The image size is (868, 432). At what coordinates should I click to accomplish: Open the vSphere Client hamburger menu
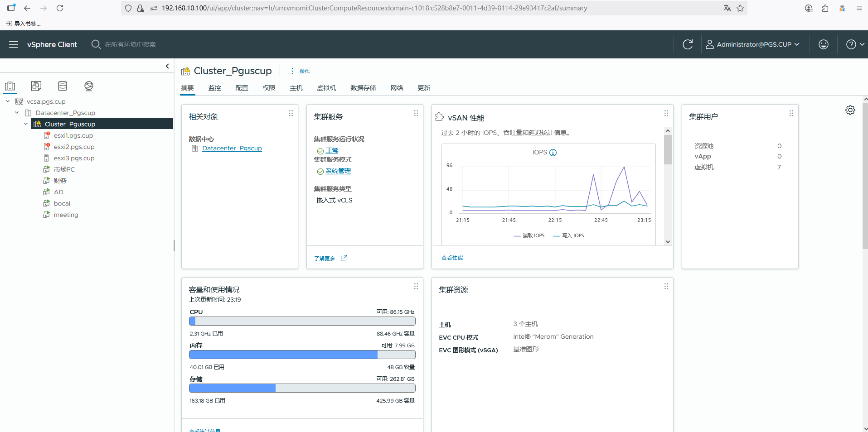(x=14, y=44)
